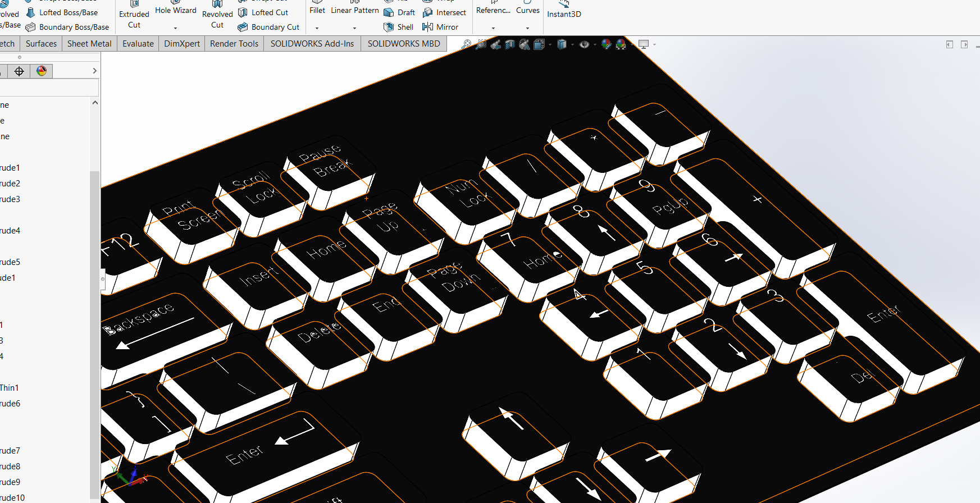Expand the Fillet dropdown arrow
The height and width of the screenshot is (503, 980).
click(x=317, y=28)
